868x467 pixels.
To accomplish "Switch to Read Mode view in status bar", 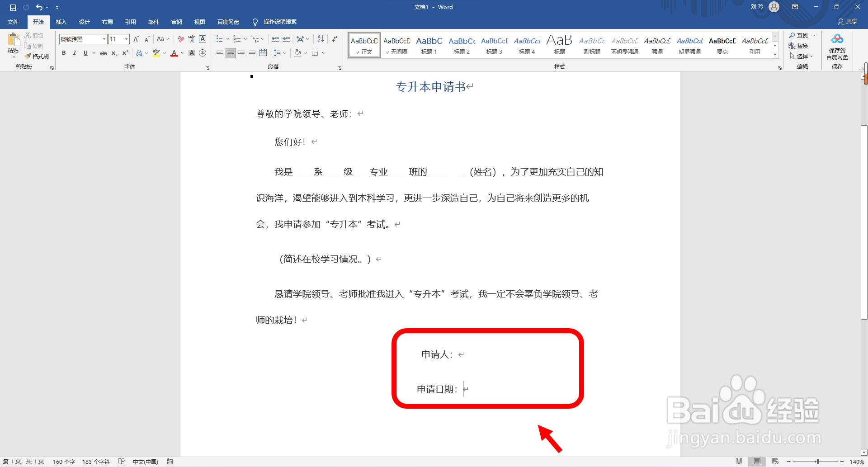I will 739,462.
